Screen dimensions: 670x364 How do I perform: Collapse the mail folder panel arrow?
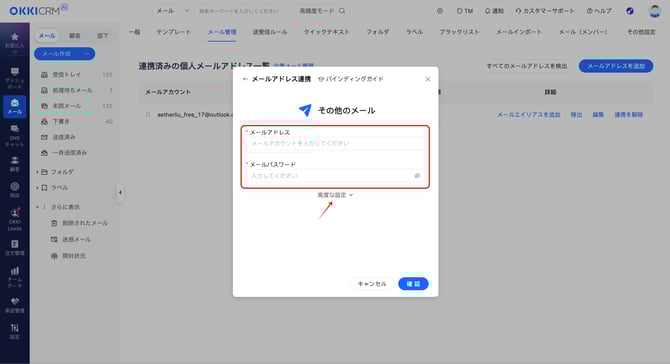120,192
